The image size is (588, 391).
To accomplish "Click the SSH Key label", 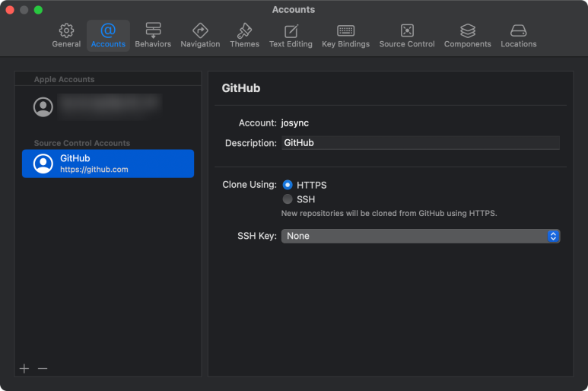I will tap(257, 236).
